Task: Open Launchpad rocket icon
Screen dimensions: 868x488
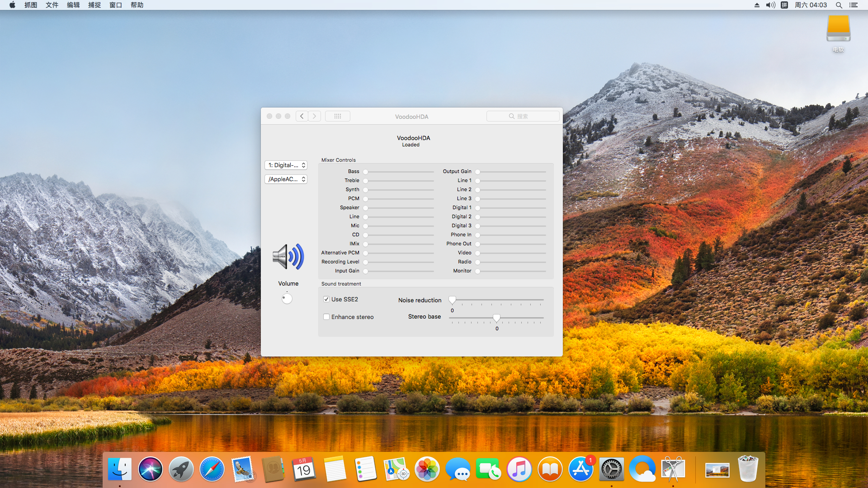Action: 181,469
